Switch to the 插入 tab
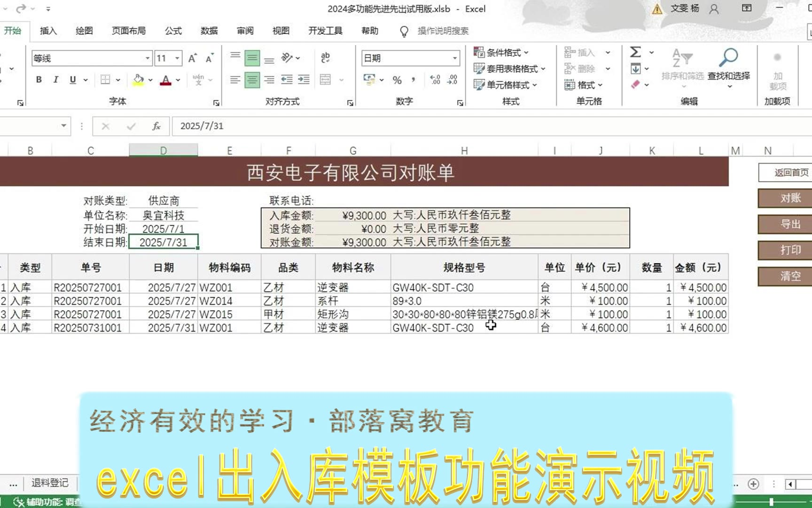This screenshot has height=508, width=812. [48, 31]
